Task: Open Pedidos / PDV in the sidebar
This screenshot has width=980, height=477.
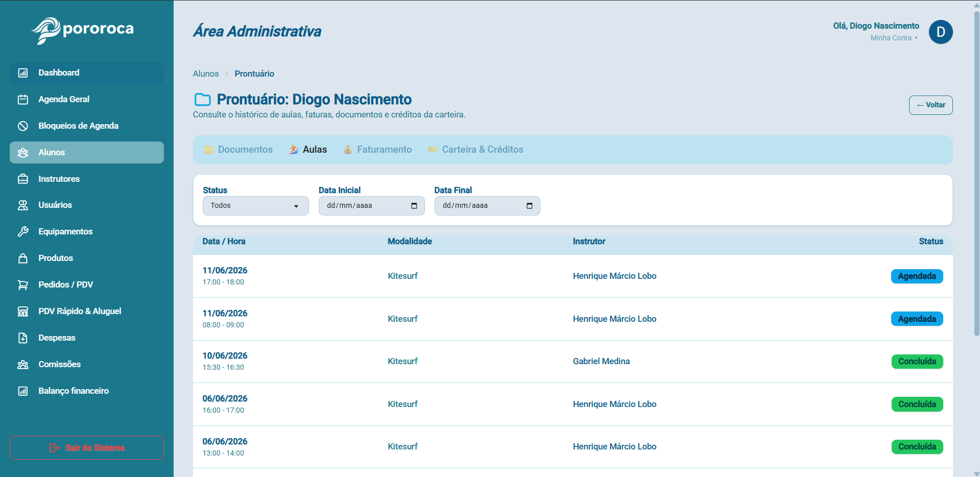Action: point(87,285)
